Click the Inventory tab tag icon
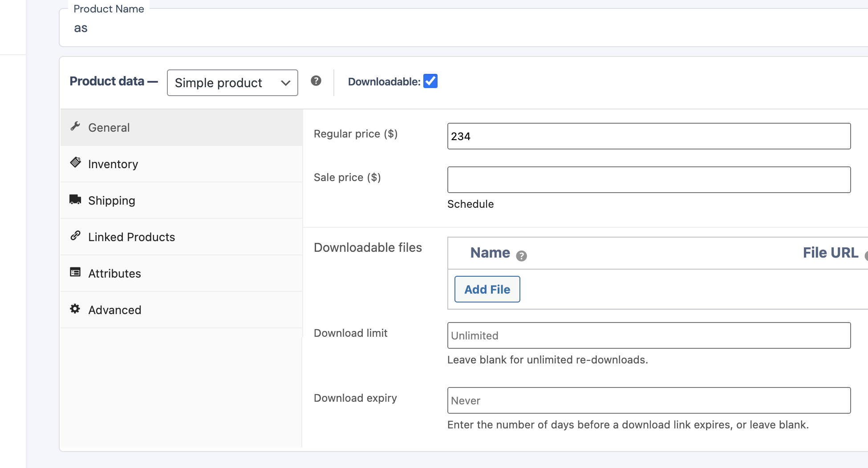The image size is (868, 468). tap(75, 162)
